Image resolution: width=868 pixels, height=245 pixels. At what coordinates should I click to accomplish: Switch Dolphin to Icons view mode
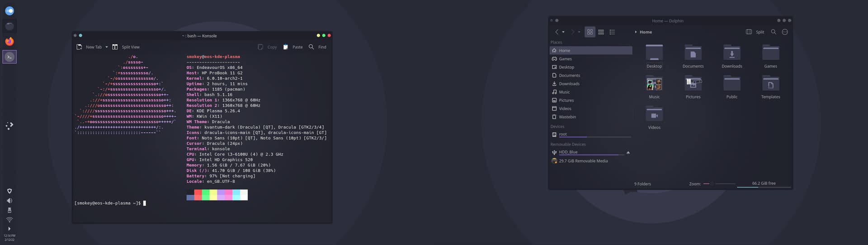(590, 32)
